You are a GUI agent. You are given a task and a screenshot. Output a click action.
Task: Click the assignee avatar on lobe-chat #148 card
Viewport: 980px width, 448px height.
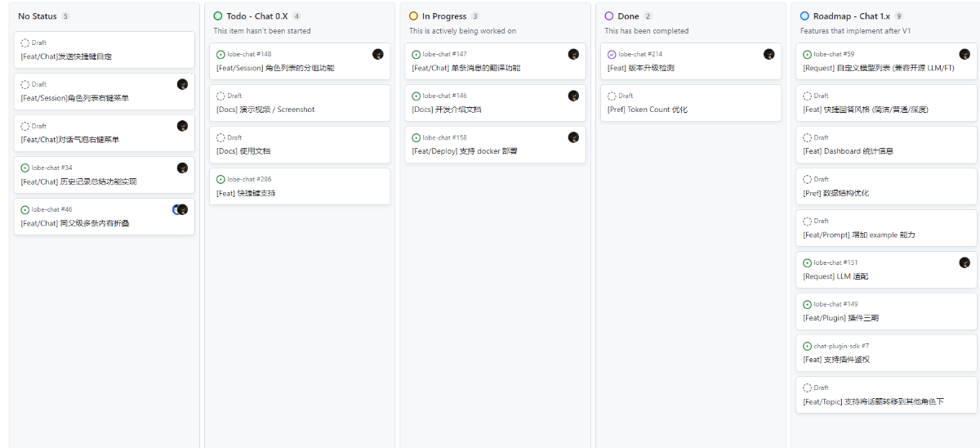[x=378, y=55]
